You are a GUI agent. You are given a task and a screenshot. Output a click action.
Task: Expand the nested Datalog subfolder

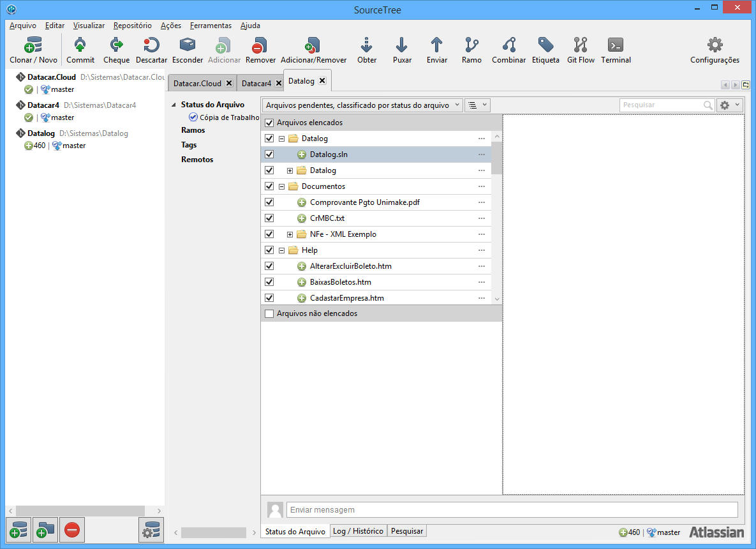[290, 170]
